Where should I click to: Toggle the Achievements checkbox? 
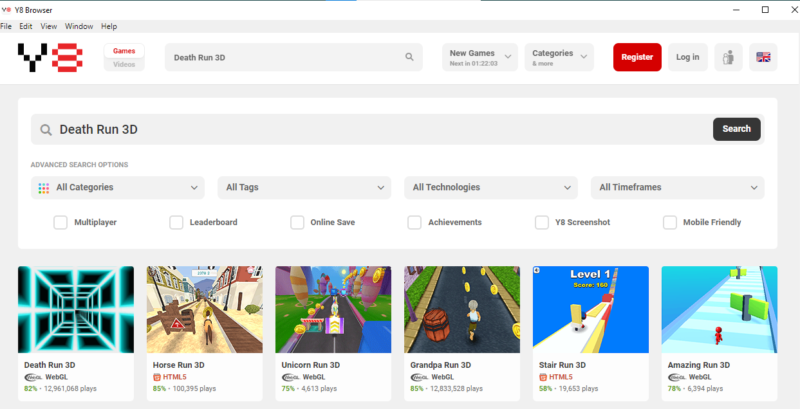point(414,222)
